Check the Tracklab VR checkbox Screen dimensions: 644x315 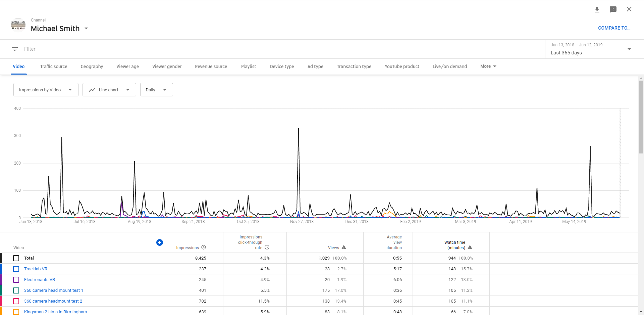point(16,269)
